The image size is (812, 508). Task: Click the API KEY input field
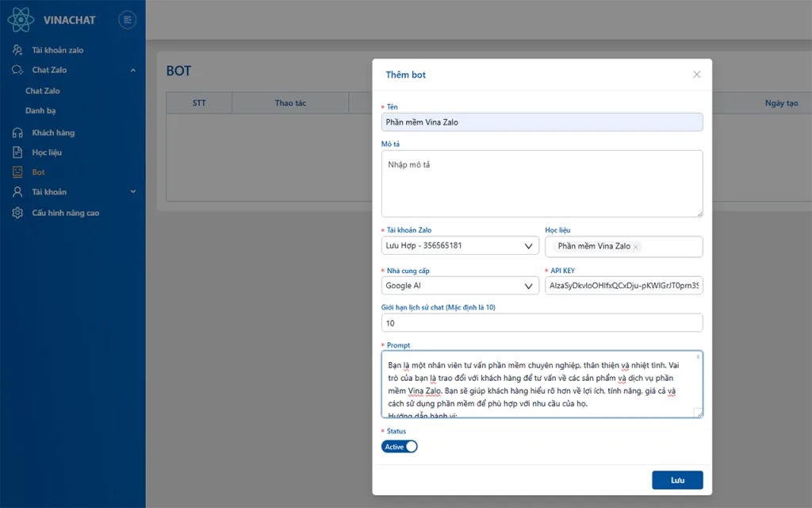click(623, 286)
